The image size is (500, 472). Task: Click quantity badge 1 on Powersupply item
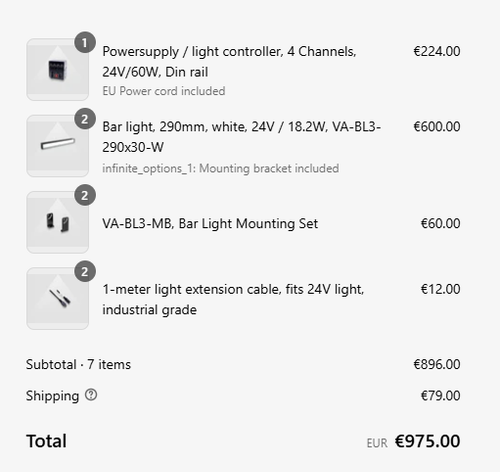pos(85,42)
